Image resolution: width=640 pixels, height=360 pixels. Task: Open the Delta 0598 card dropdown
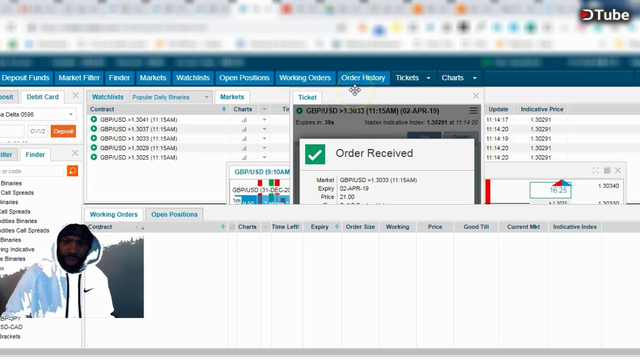pos(71,114)
